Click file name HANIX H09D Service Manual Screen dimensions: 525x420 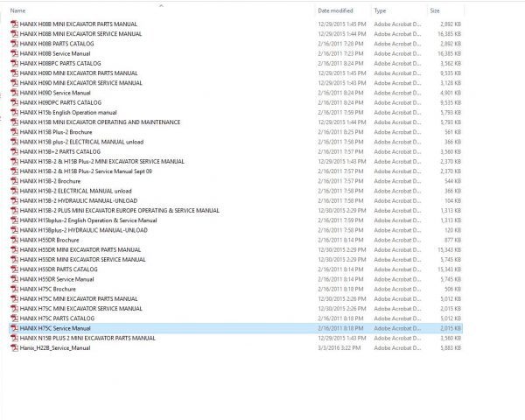tap(55, 93)
